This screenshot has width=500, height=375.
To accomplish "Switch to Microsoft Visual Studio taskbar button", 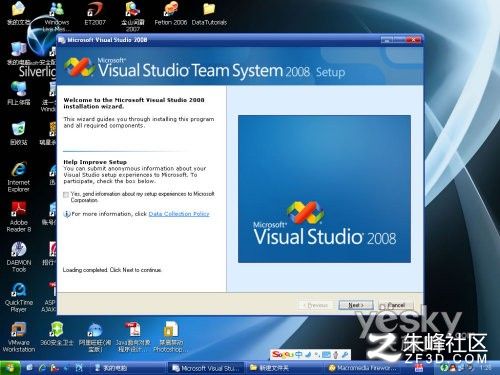I will (x=207, y=368).
